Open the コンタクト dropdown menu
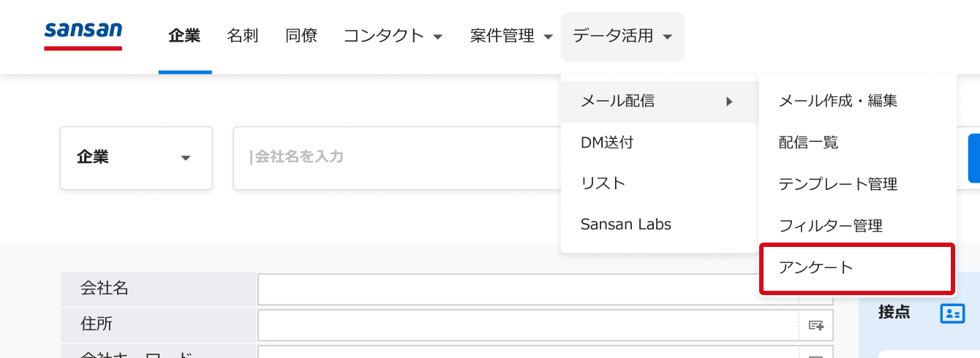 pyautogui.click(x=393, y=36)
